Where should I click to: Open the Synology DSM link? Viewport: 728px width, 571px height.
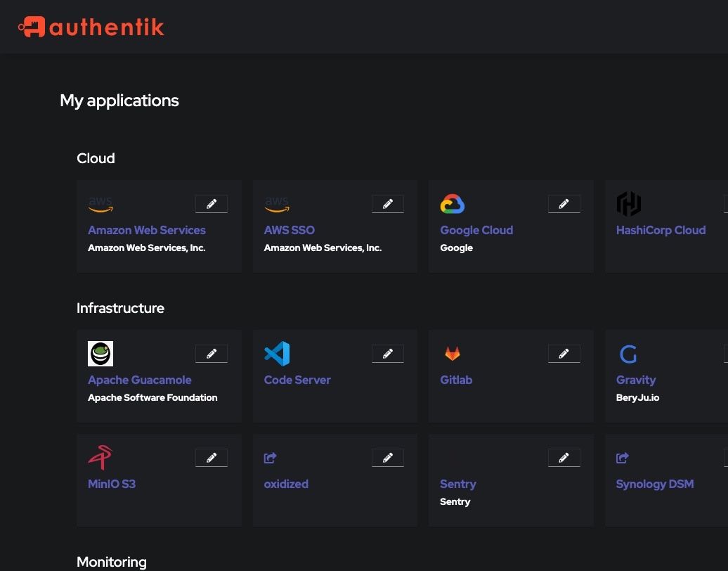click(655, 484)
